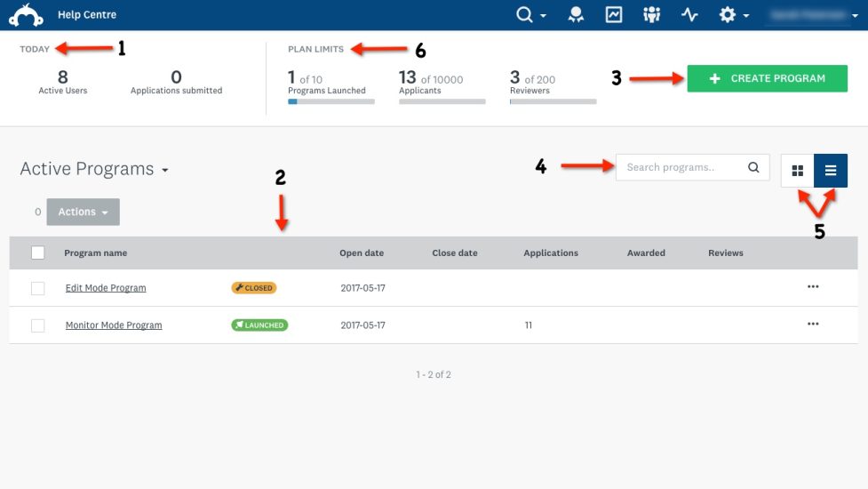Expand the Active Programs dropdown

point(165,170)
